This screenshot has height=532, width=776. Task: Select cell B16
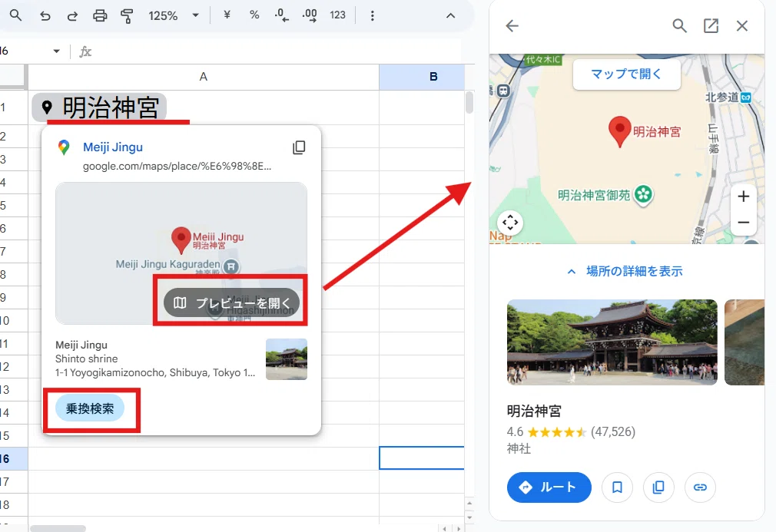[x=422, y=458]
